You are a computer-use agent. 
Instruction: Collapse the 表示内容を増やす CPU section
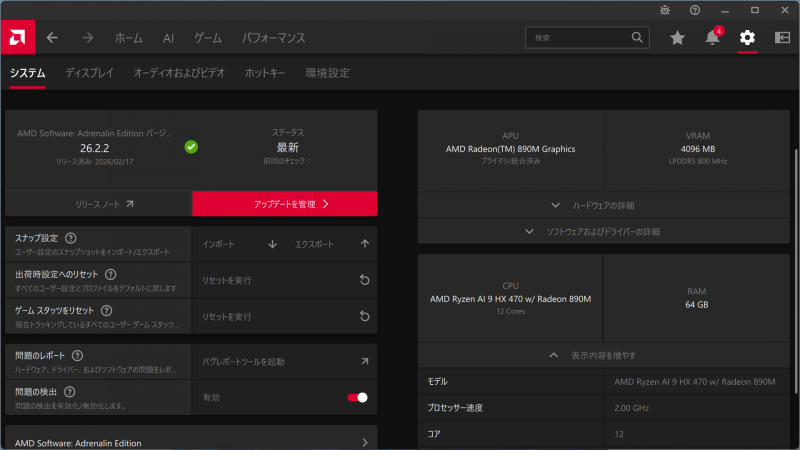604,356
